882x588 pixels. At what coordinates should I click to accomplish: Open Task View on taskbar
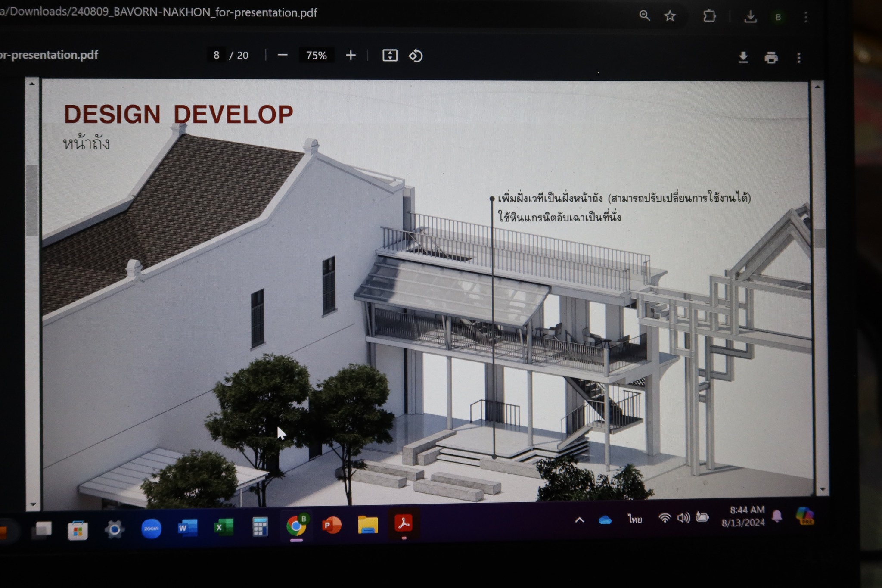[43, 529]
